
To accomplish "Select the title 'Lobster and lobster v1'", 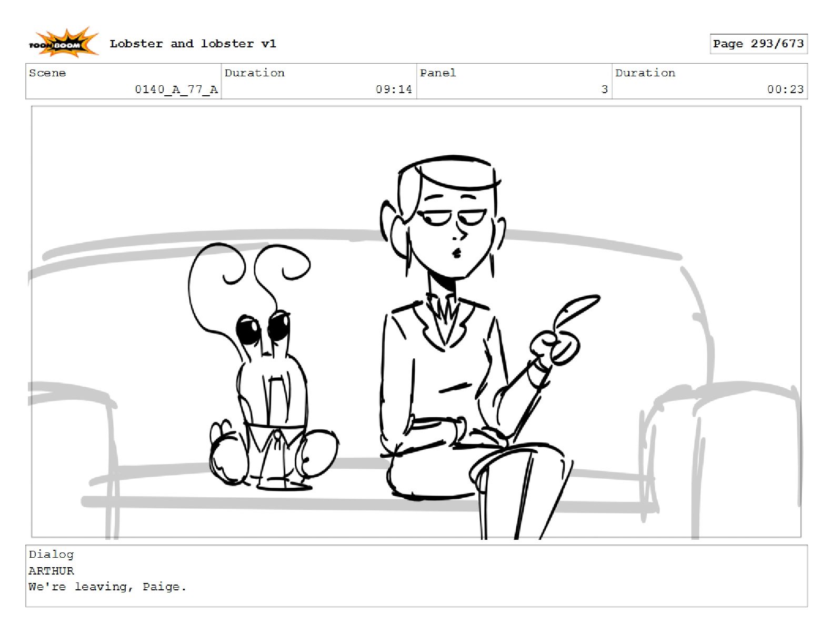I will pos(193,44).
